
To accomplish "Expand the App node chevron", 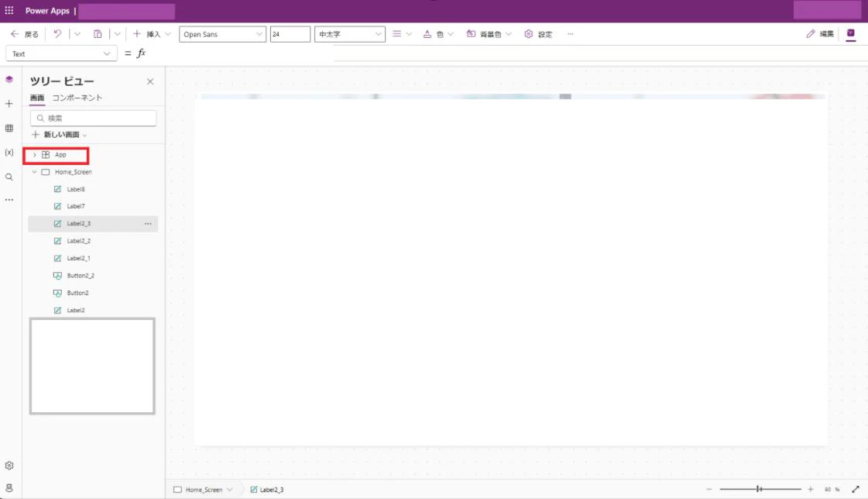I will [x=34, y=155].
